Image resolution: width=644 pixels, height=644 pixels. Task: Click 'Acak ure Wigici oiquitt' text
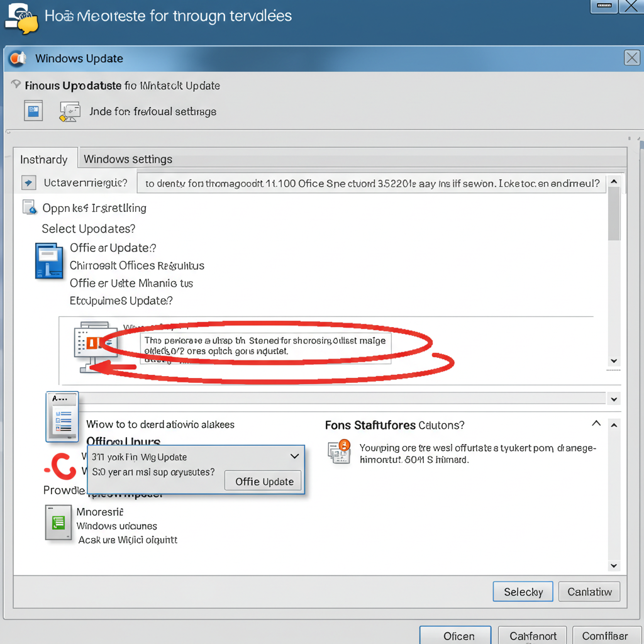(128, 540)
